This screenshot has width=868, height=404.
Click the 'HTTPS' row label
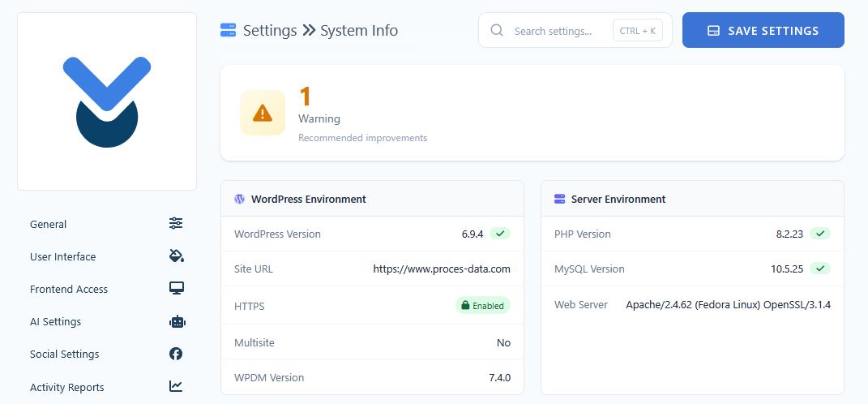pyautogui.click(x=249, y=305)
